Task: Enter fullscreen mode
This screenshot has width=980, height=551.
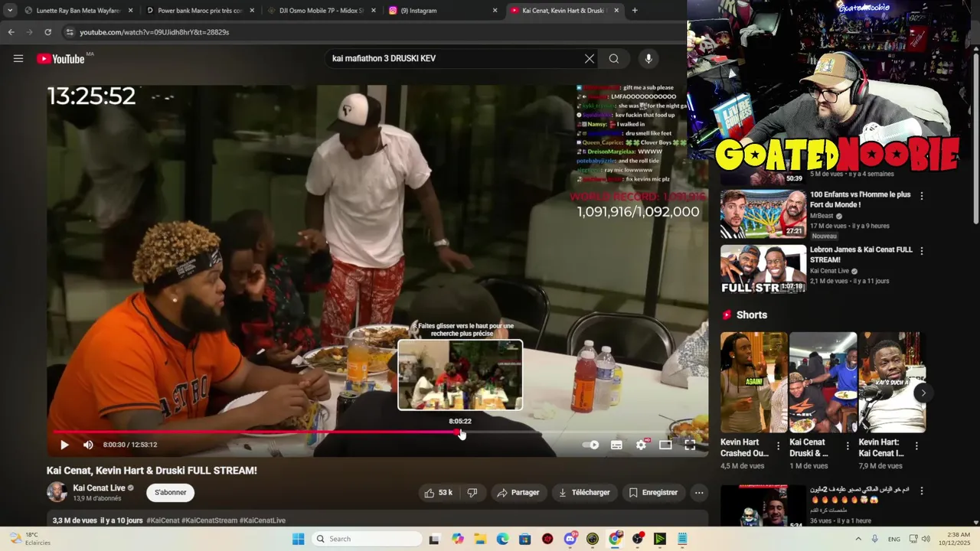Action: click(690, 445)
